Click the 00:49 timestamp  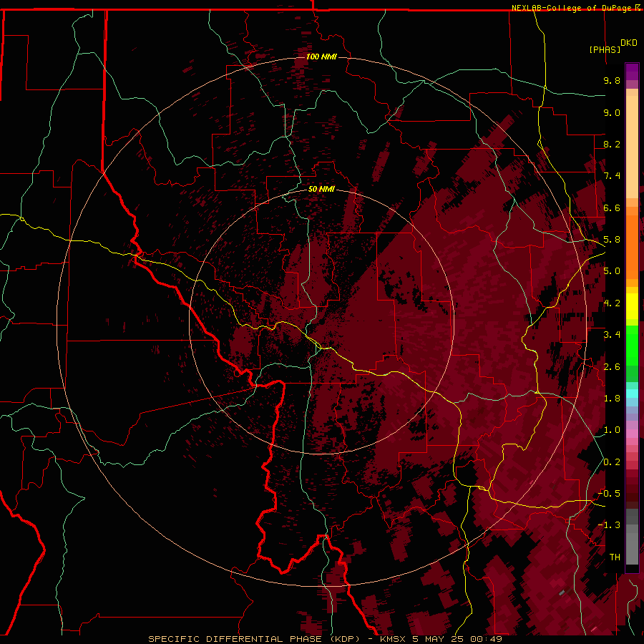coord(487,639)
